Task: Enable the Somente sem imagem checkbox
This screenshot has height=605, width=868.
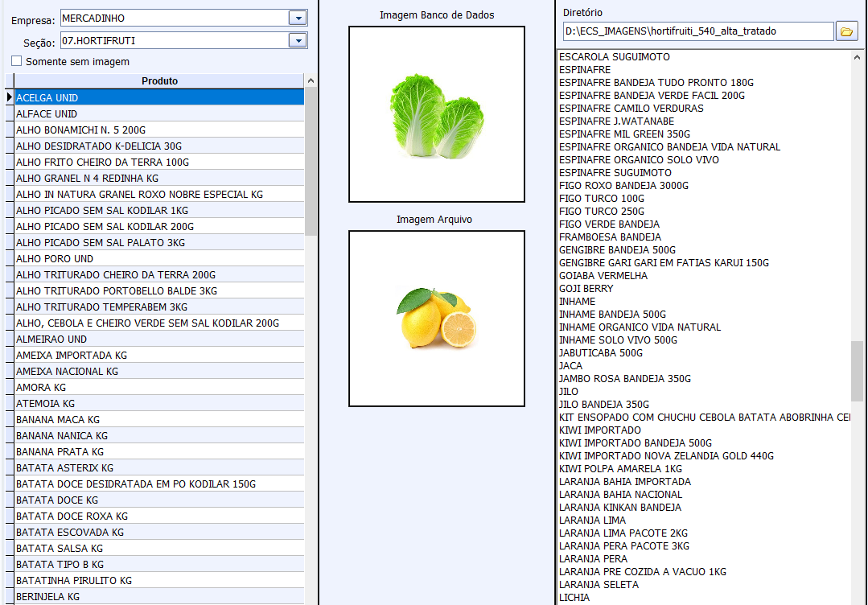Action: [x=17, y=61]
